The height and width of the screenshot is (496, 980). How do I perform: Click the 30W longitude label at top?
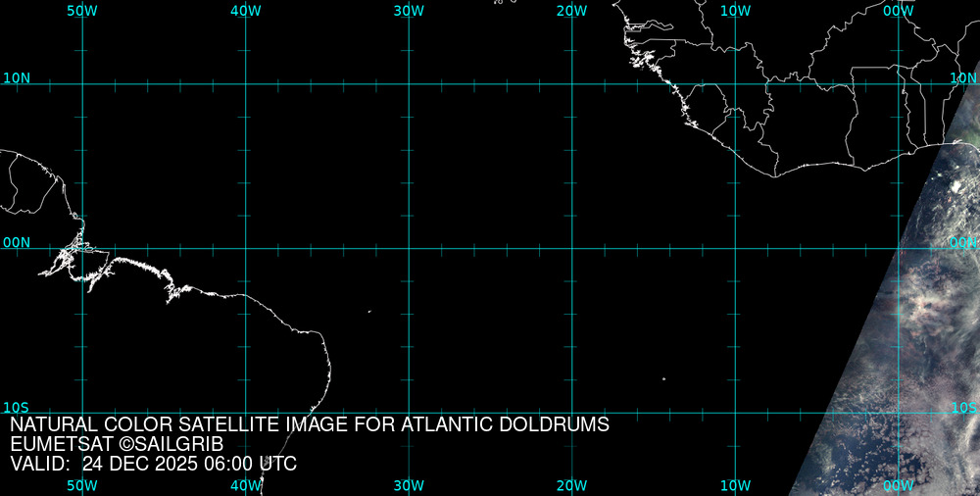click(x=409, y=10)
